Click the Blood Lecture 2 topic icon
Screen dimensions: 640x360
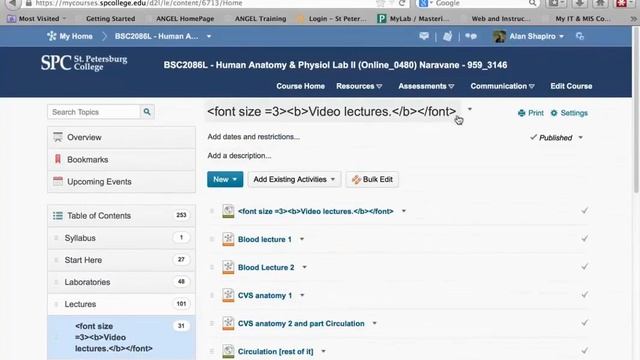coord(228,267)
